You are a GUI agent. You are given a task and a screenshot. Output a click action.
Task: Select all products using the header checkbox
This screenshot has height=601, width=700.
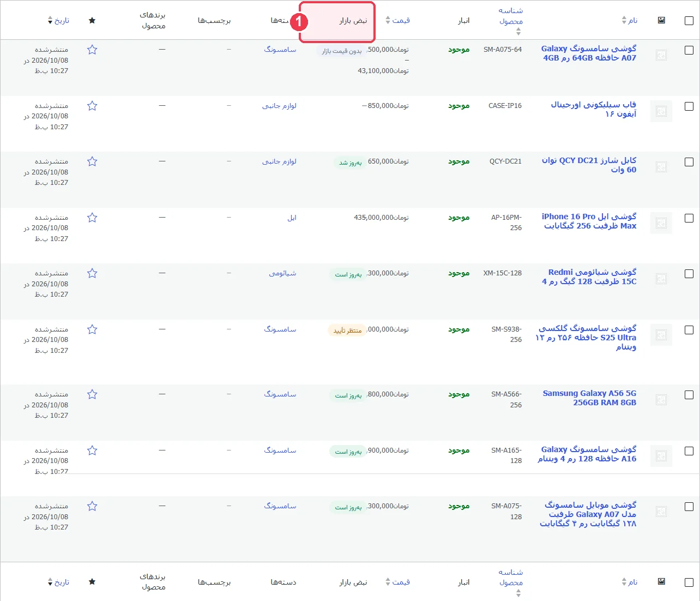(689, 21)
